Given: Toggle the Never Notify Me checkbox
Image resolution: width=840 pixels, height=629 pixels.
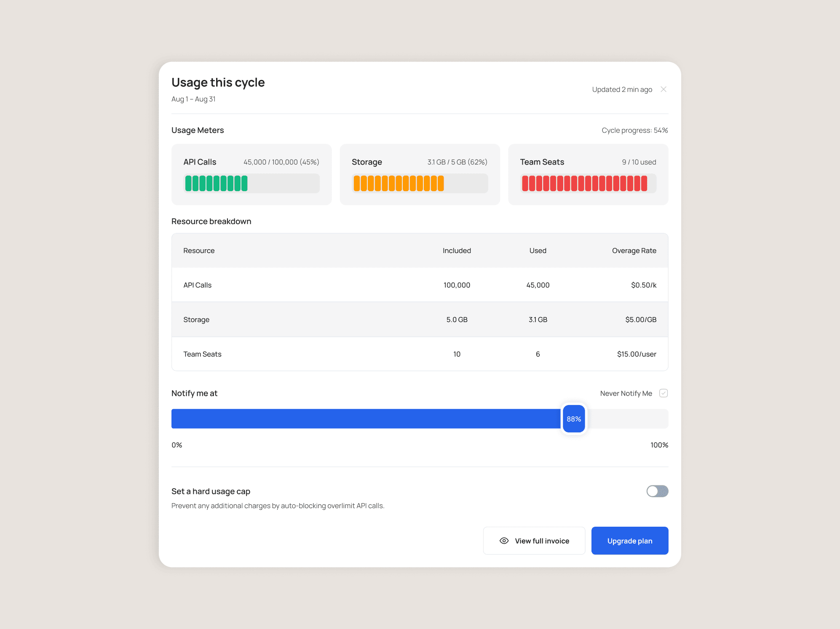Looking at the screenshot, I should [x=663, y=393].
